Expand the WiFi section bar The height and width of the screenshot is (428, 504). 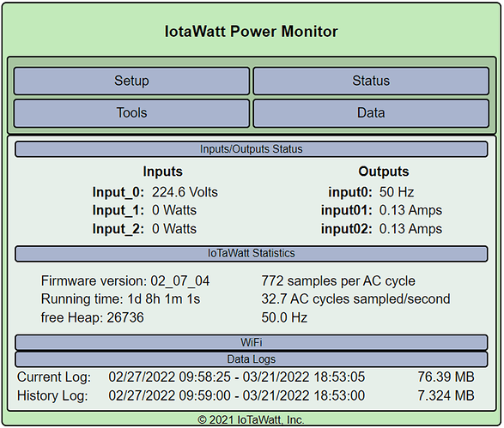[251, 342]
